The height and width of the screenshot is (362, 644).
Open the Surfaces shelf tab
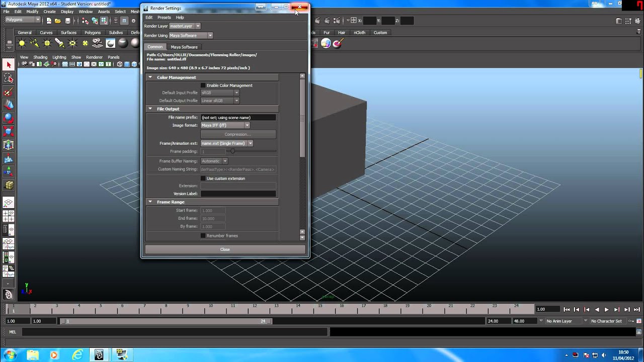pos(68,33)
